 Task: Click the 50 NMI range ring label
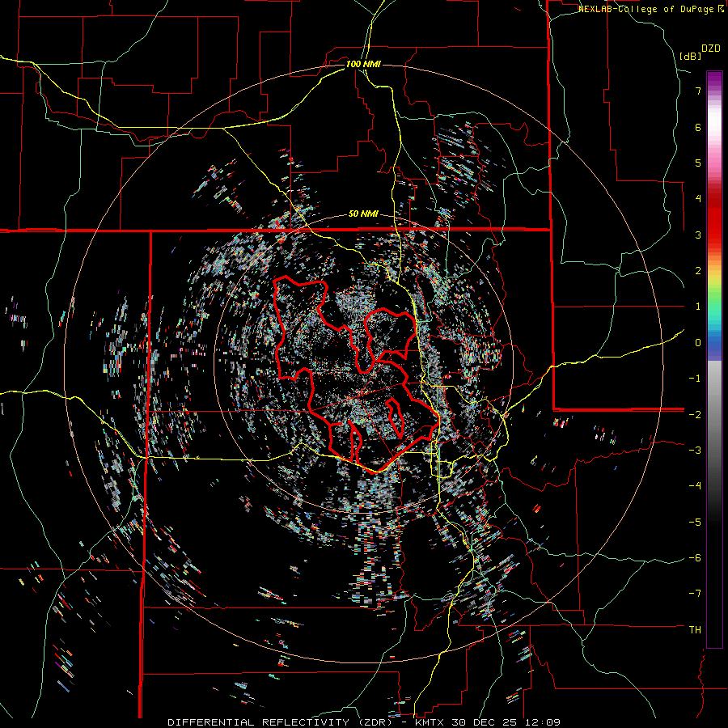coord(363,214)
